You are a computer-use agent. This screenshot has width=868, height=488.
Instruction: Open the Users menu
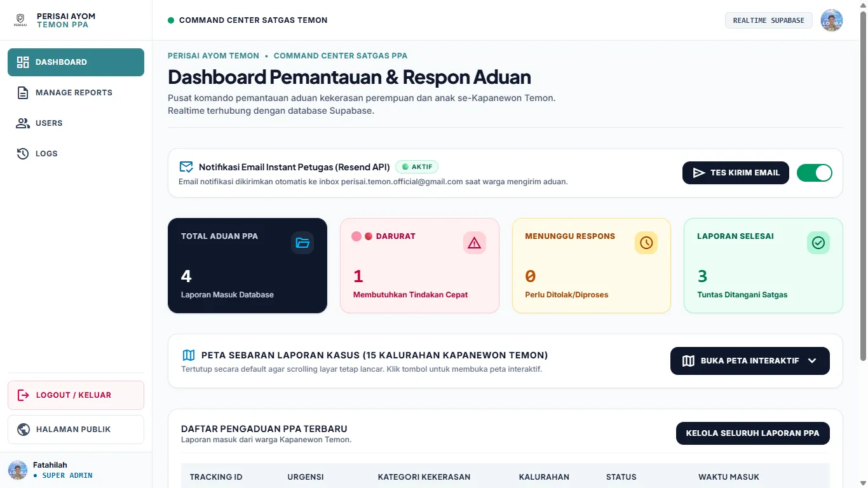(76, 123)
